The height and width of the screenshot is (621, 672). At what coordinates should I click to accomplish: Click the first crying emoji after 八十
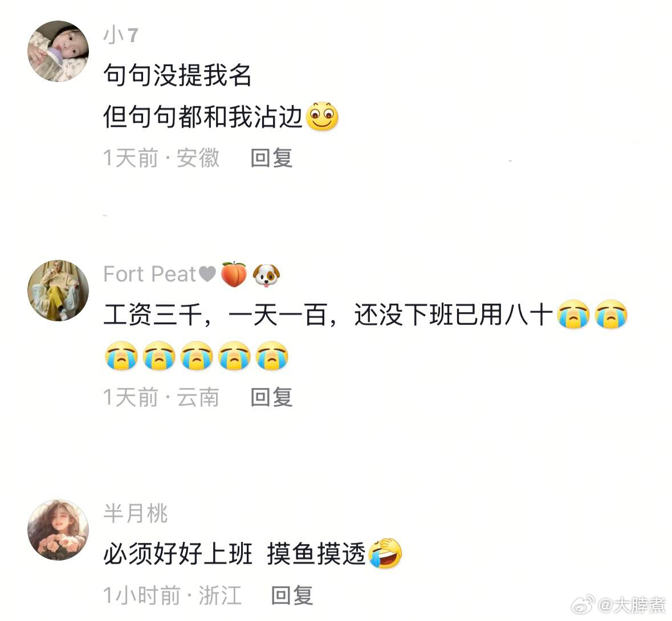pos(573,314)
